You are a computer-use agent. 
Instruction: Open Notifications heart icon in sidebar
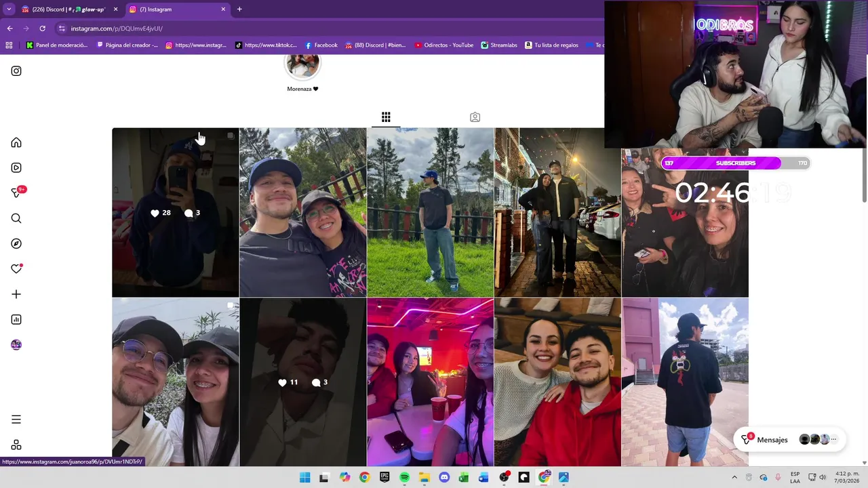click(16, 268)
